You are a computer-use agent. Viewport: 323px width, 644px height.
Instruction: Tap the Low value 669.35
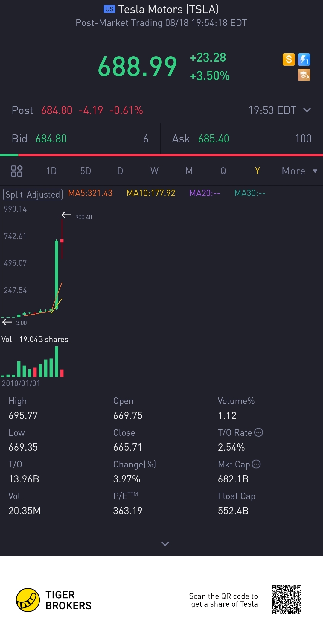23,447
